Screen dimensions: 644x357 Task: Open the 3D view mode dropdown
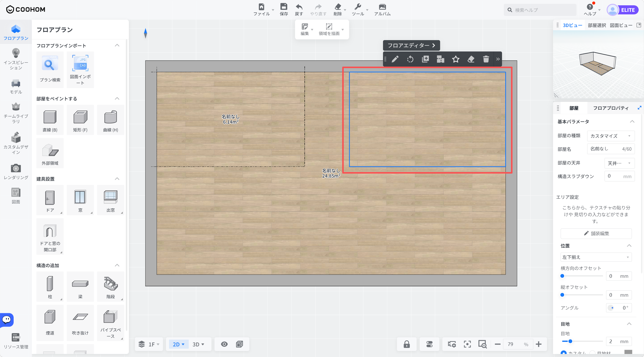pos(199,344)
